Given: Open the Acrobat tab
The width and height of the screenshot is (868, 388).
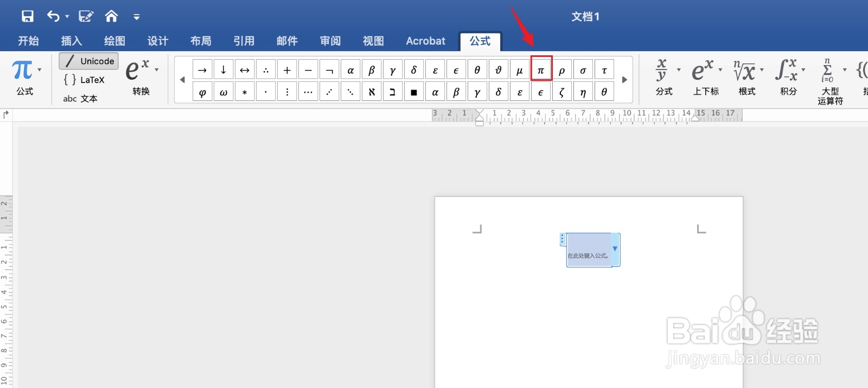Looking at the screenshot, I should [425, 41].
